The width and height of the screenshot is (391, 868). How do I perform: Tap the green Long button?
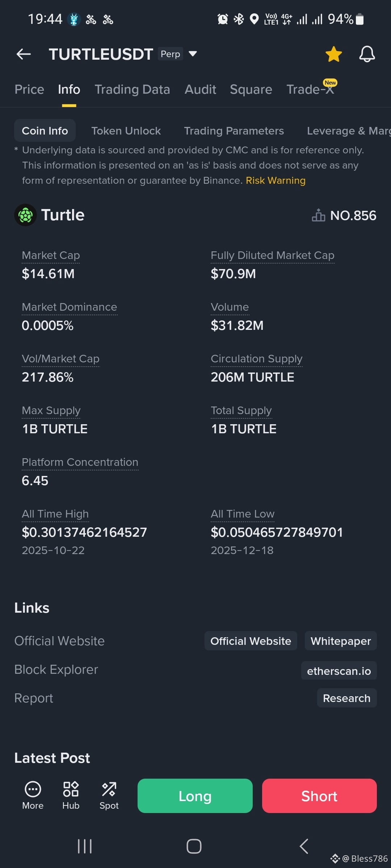(x=195, y=796)
